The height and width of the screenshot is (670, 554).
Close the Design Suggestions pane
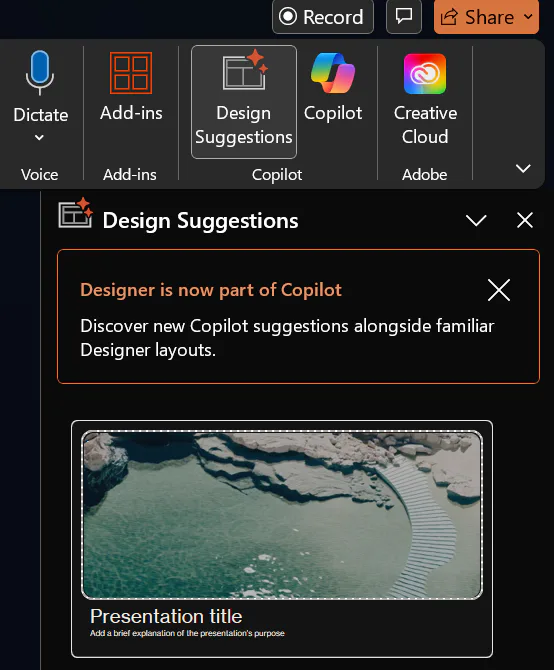tap(525, 220)
